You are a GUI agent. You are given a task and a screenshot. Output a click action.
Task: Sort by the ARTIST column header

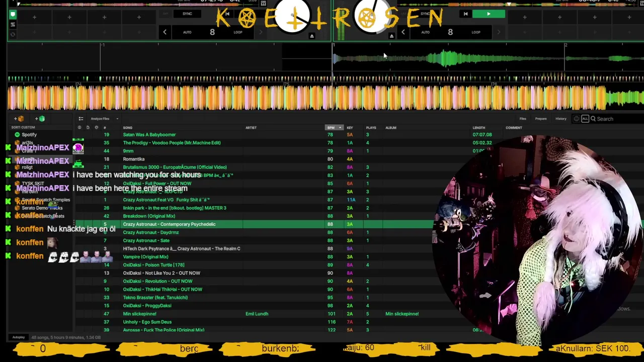point(251,128)
